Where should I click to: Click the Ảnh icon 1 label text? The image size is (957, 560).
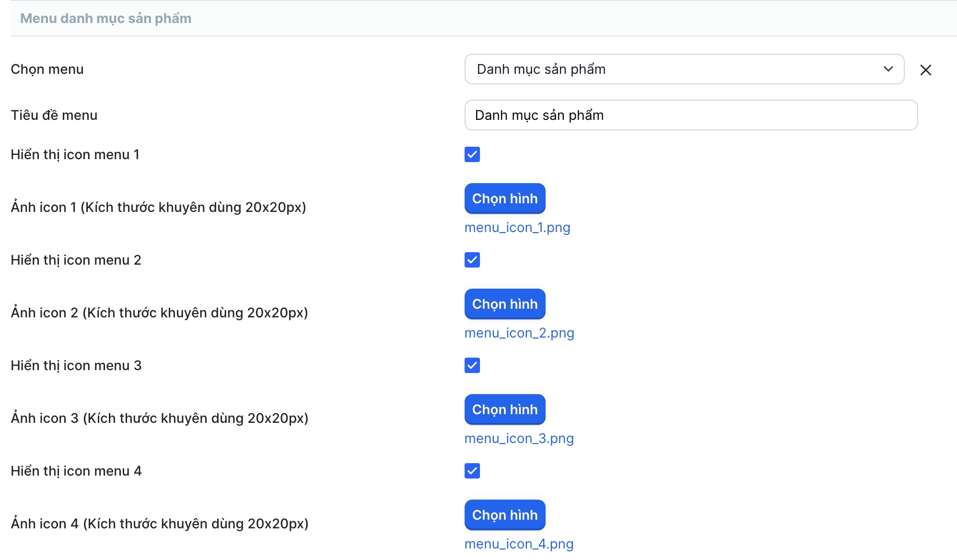coord(158,207)
